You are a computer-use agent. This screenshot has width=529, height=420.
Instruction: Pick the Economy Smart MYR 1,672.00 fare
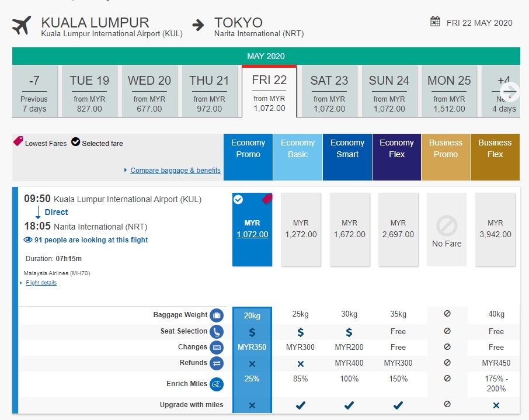(x=349, y=229)
